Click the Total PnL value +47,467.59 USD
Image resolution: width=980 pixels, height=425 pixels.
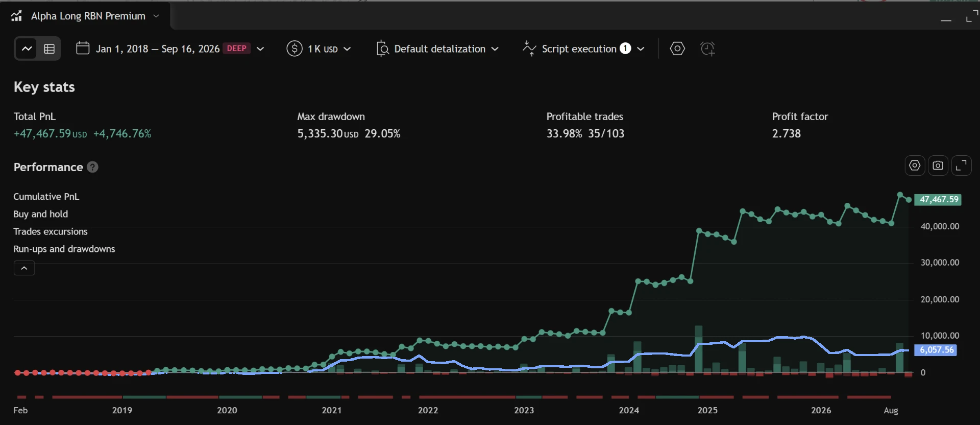51,134
